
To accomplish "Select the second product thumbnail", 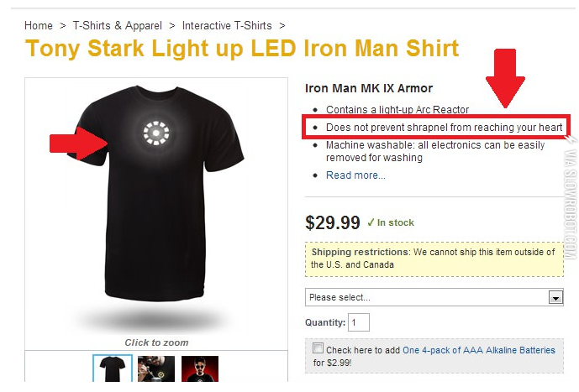I will (155, 369).
